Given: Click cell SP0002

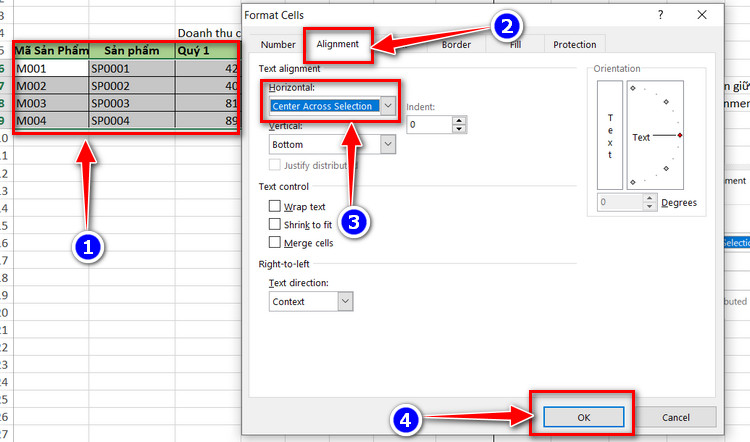Looking at the screenshot, I should 132,86.
